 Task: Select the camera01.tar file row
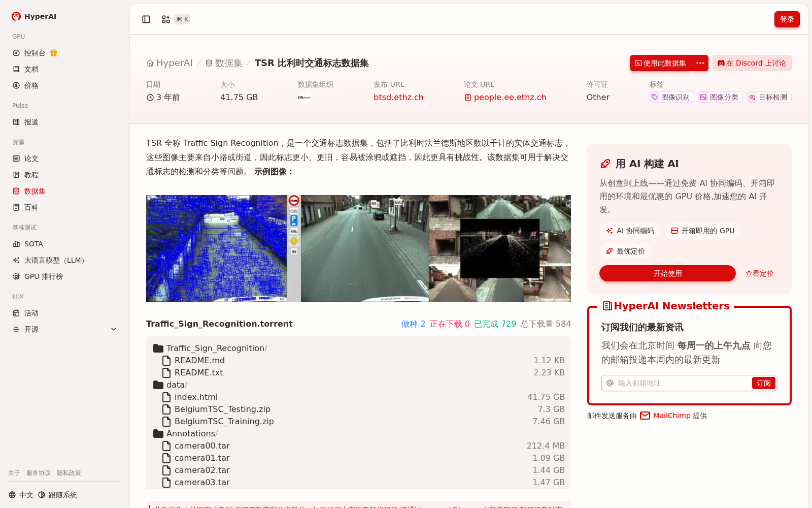358,458
